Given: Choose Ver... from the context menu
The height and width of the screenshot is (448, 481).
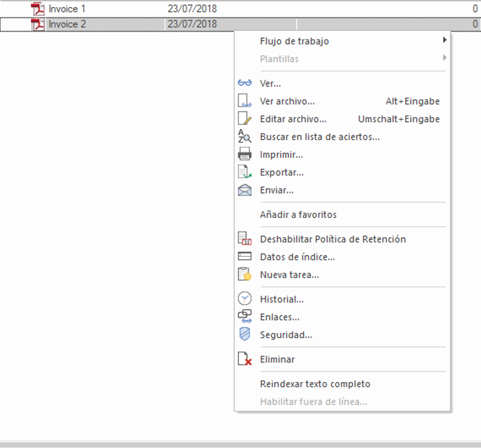Looking at the screenshot, I should [x=342, y=83].
